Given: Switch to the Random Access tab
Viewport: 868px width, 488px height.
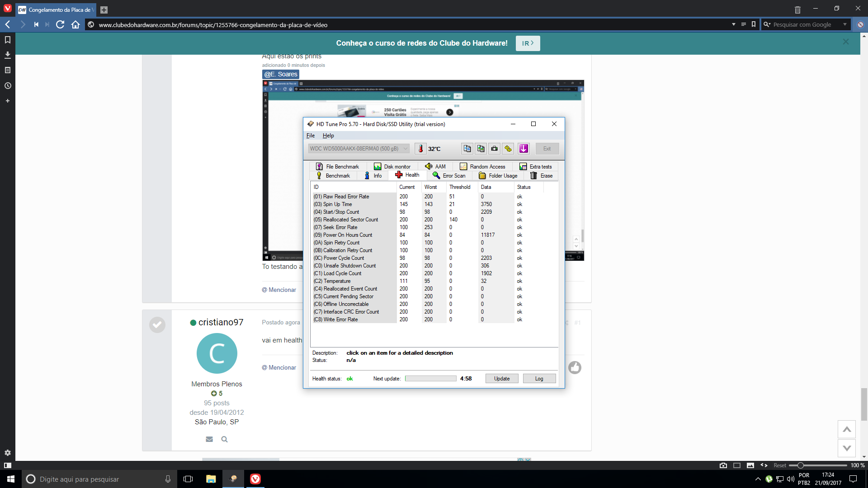Looking at the screenshot, I should pos(482,167).
